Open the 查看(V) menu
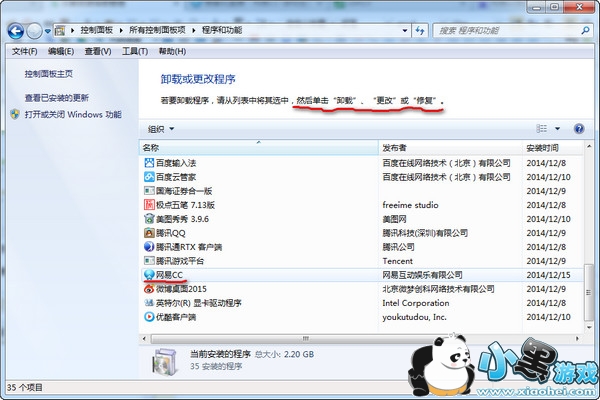 (98, 51)
